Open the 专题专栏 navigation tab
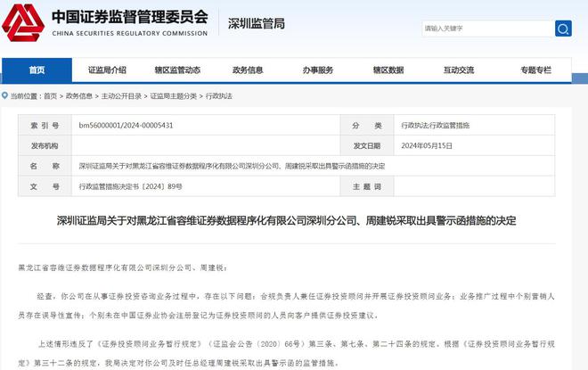 tap(535, 70)
